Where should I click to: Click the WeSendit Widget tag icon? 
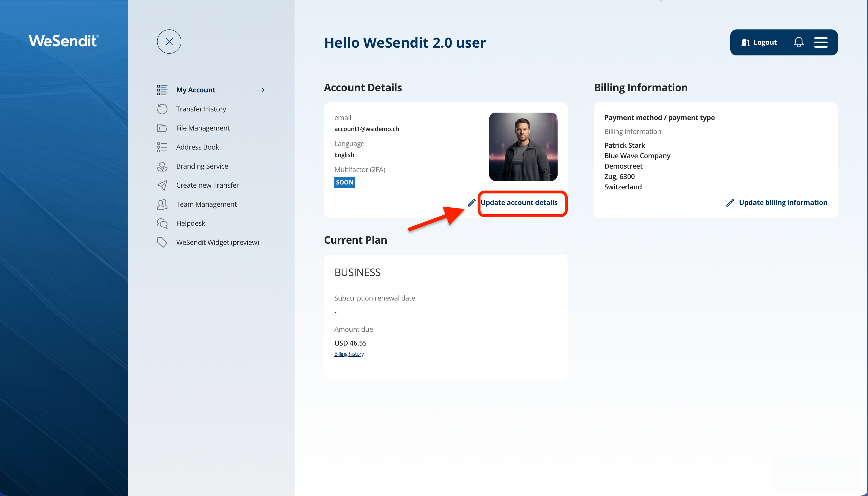[x=162, y=242]
